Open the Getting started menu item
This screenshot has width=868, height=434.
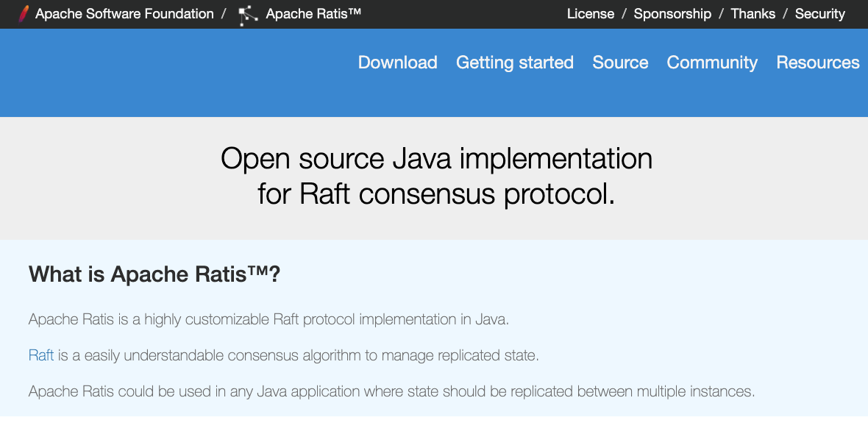tap(515, 63)
